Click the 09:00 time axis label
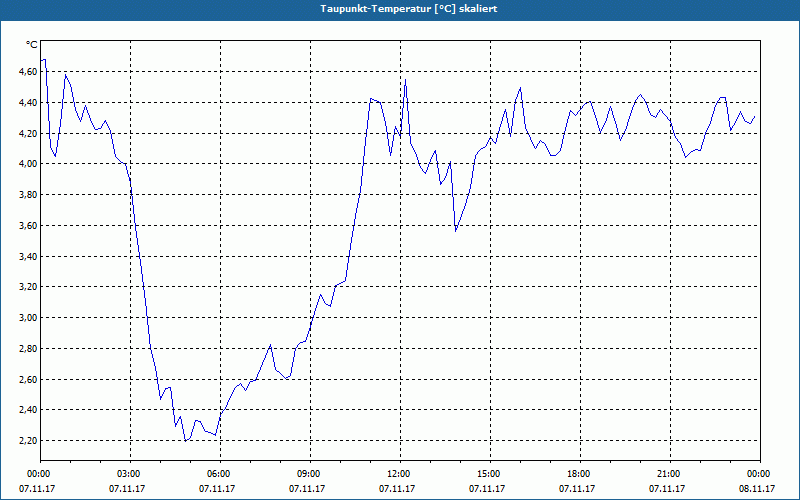Screen dimensions: 800x500 [x=307, y=474]
